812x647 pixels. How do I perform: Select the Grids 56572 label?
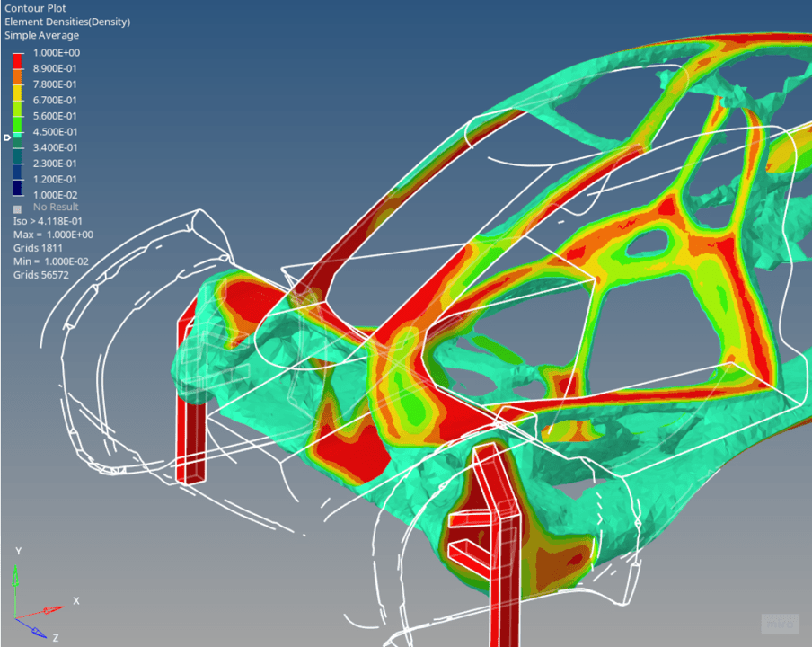(x=39, y=274)
